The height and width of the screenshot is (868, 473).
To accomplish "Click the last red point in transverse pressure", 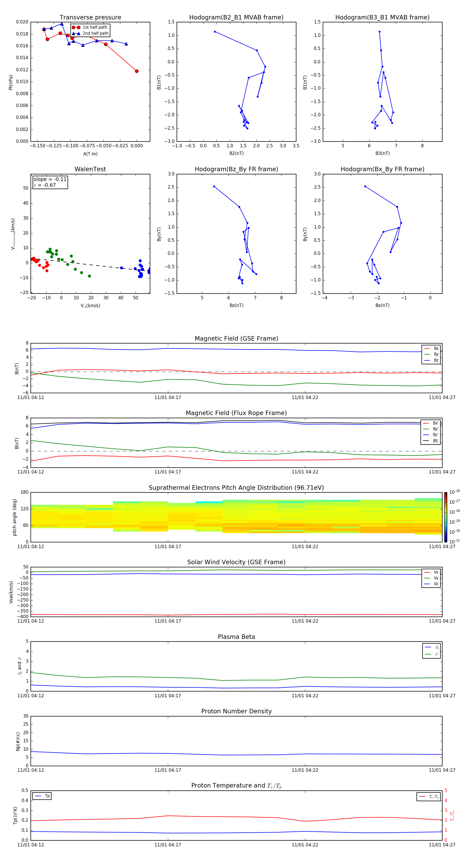I will pyautogui.click(x=137, y=71).
